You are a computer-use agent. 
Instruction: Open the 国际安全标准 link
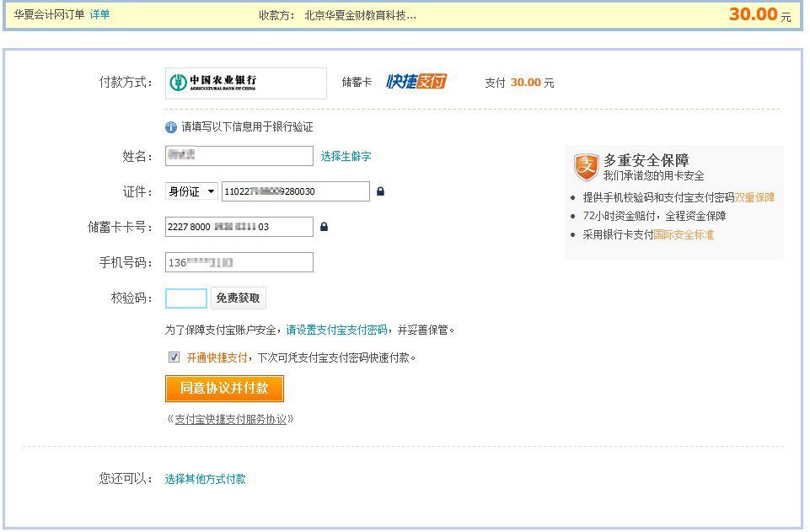click(x=684, y=235)
